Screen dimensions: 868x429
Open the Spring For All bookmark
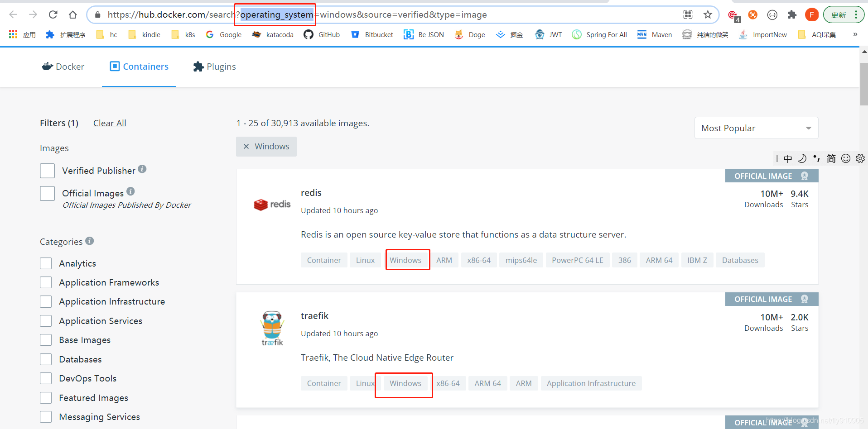599,34
